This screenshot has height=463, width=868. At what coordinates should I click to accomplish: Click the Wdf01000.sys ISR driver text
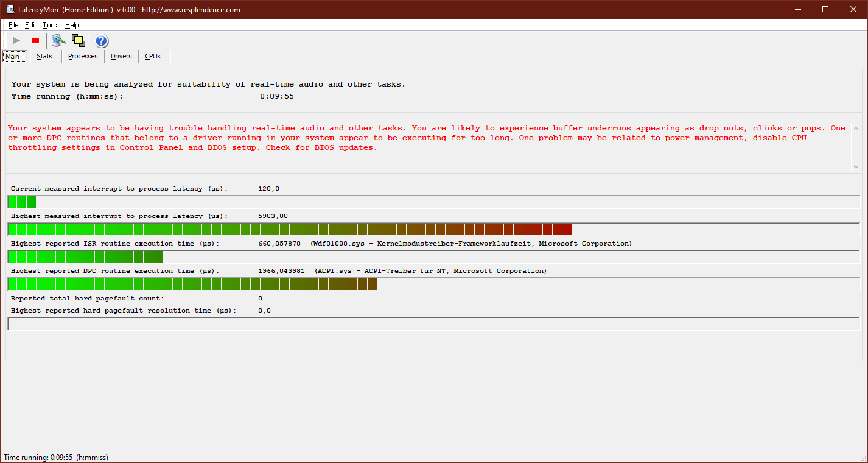pos(471,244)
